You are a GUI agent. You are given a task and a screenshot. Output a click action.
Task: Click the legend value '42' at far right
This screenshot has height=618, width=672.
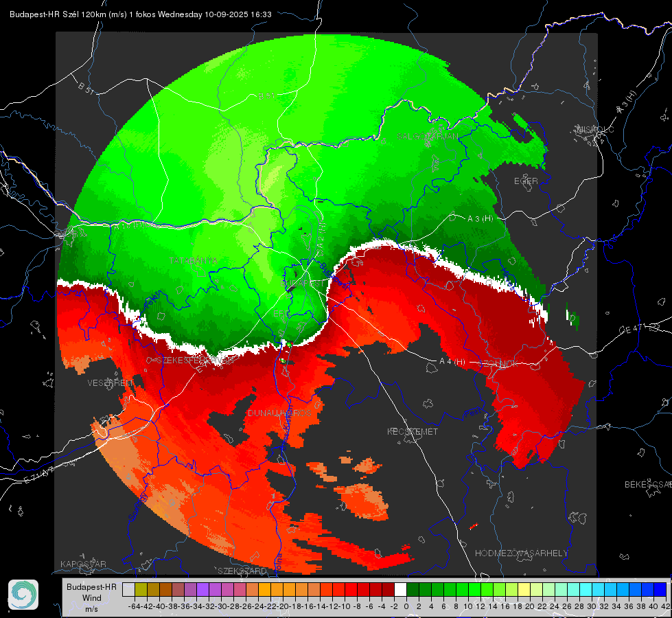pos(665,606)
